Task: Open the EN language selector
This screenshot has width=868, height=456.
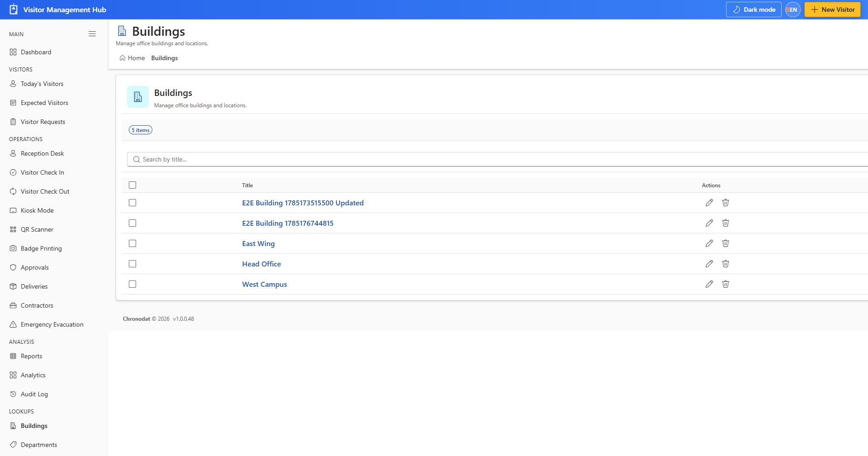Action: pyautogui.click(x=793, y=9)
